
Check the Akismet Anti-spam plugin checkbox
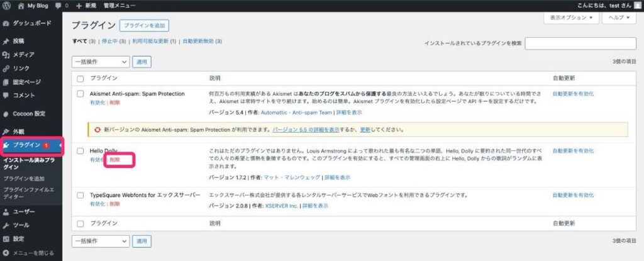pyautogui.click(x=80, y=94)
